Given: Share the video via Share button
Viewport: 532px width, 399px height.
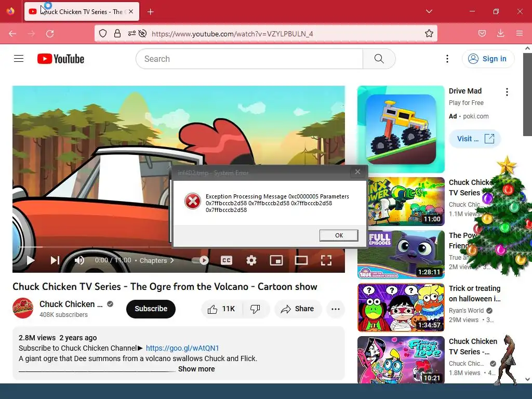Looking at the screenshot, I should (x=298, y=309).
